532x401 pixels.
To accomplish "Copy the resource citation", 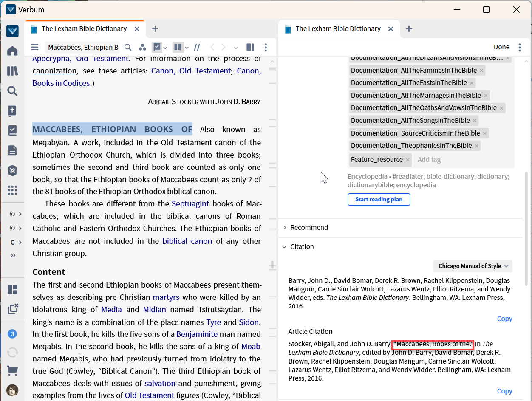I will (504, 319).
